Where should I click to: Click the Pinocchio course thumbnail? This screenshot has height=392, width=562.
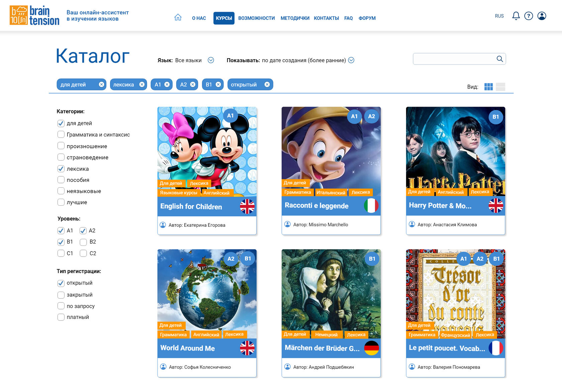pos(331,152)
